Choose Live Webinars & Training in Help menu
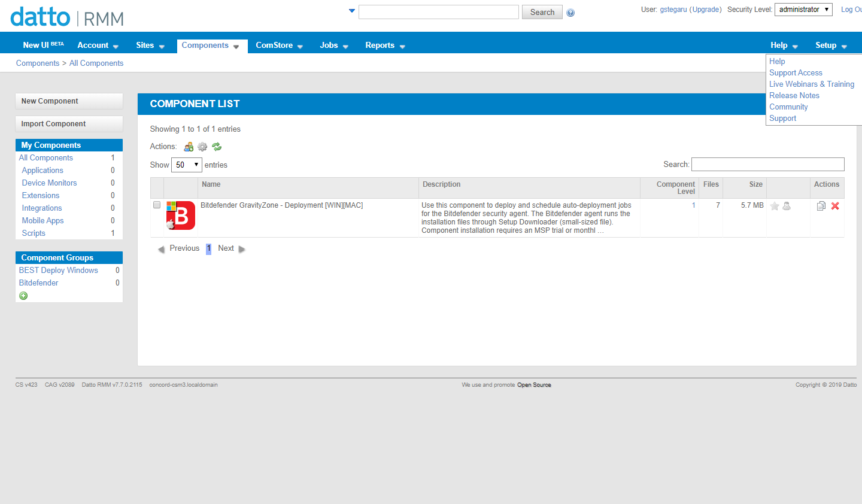The image size is (862, 504). coord(812,84)
